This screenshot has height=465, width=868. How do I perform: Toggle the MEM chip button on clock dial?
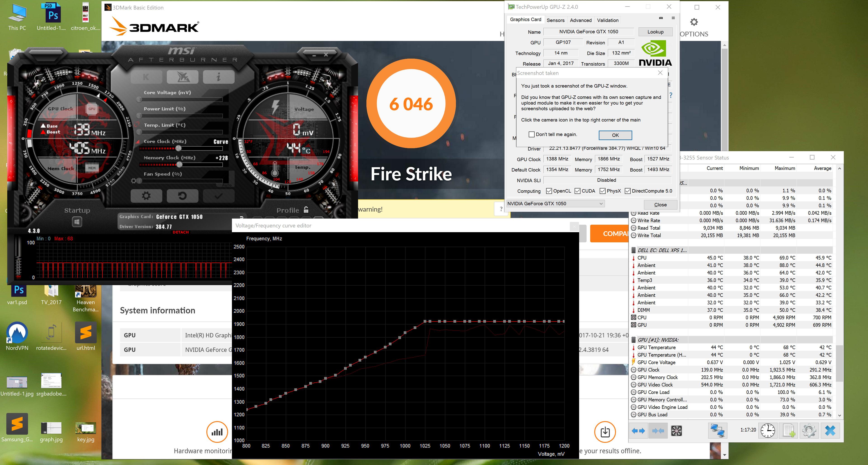92,168
